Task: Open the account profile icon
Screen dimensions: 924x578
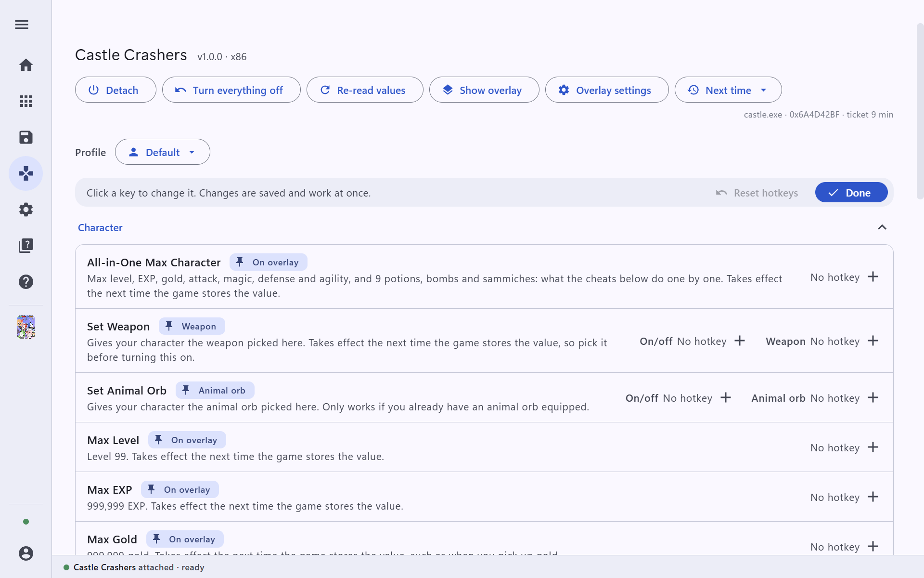Action: 26,553
